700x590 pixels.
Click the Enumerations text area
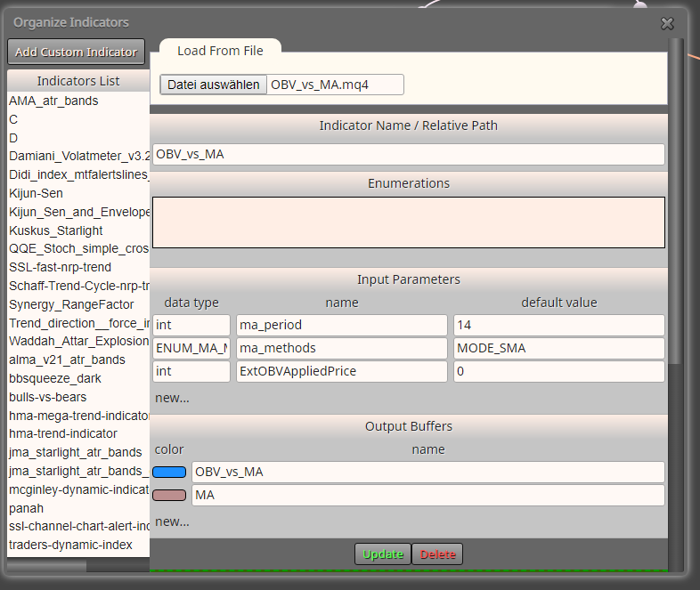(409, 222)
